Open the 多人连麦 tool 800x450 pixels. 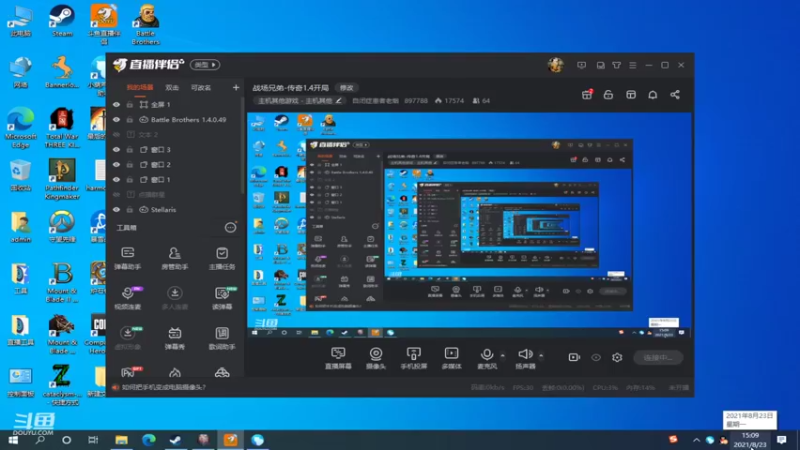(174, 298)
